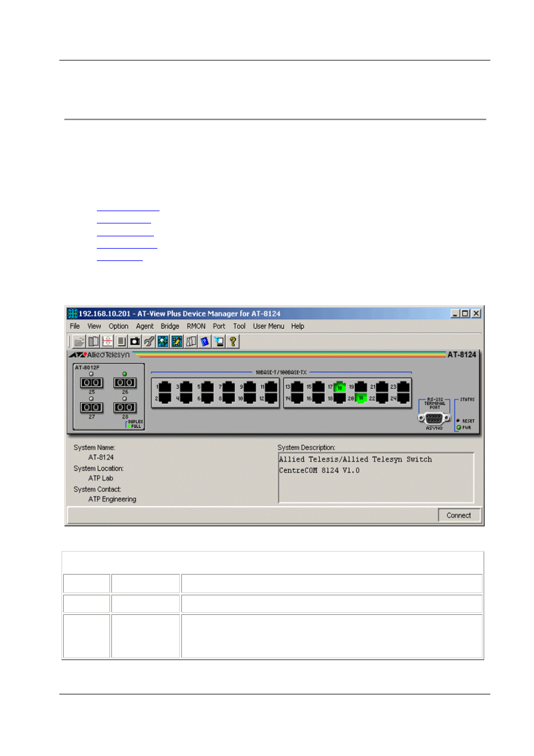Click the Connect button
The height and width of the screenshot is (756, 534).
coord(459,515)
